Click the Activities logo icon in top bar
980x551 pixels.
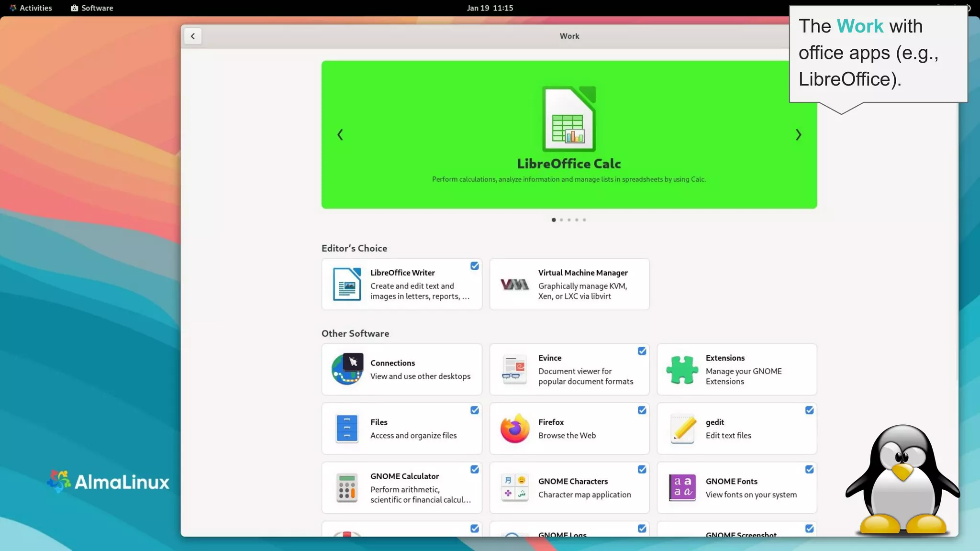click(x=13, y=8)
